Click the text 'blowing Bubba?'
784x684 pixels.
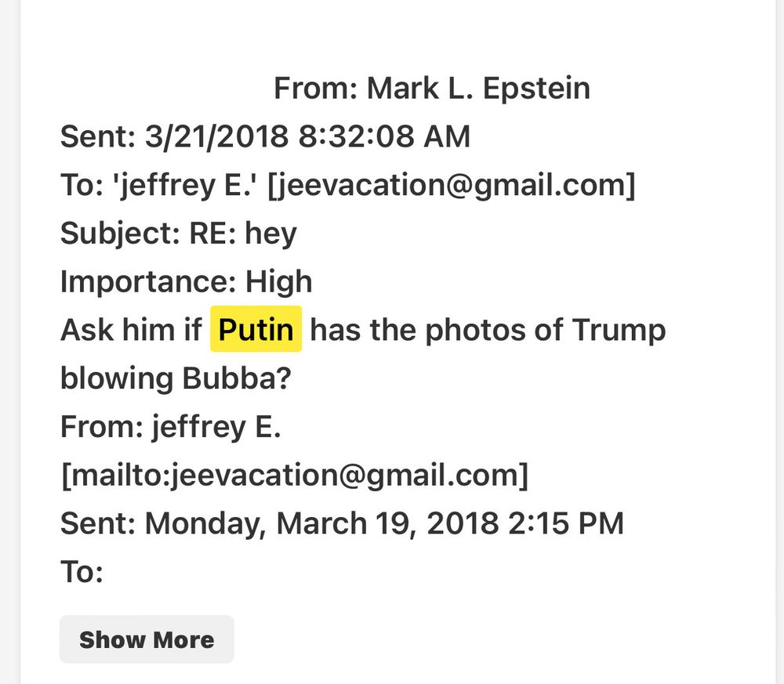pyautogui.click(x=176, y=378)
